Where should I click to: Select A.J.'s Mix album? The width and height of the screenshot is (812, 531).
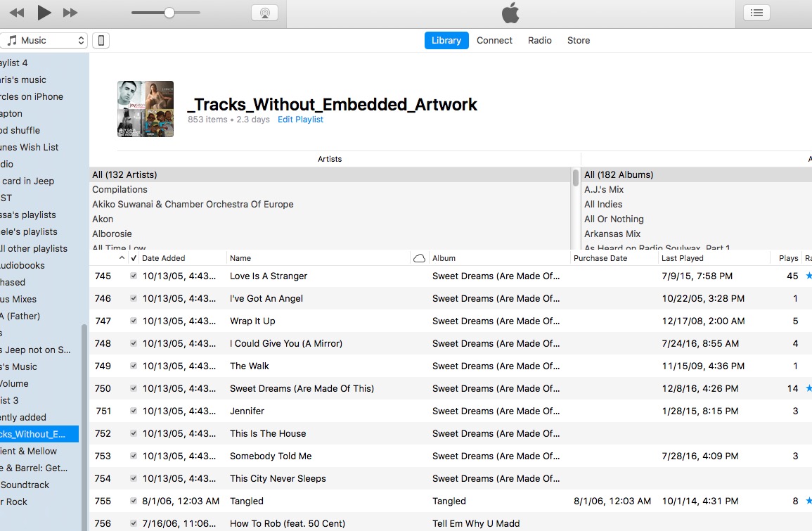click(697, 190)
